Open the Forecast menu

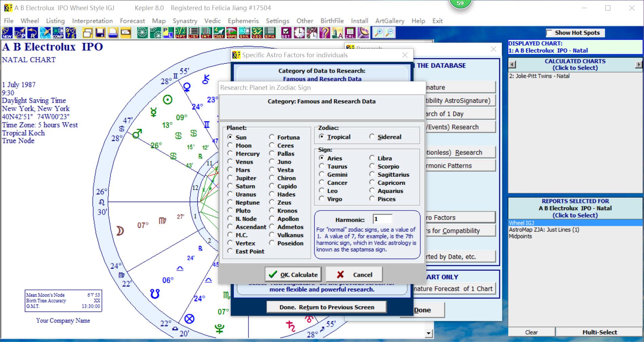click(x=132, y=21)
